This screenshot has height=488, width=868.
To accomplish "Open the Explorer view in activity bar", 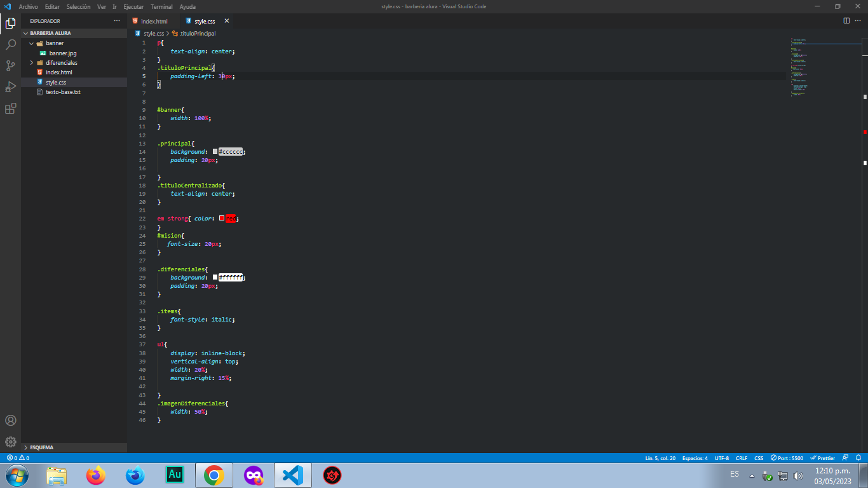I will click(x=10, y=24).
